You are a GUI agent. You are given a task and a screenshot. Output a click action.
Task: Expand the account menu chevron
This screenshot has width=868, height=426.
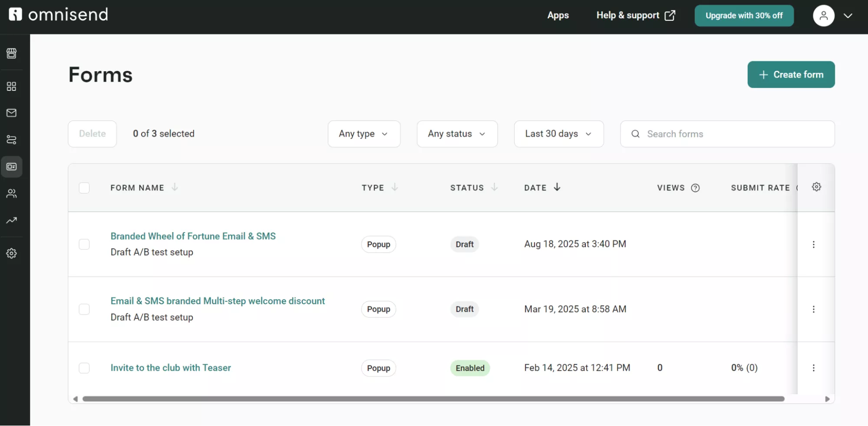[x=848, y=16]
